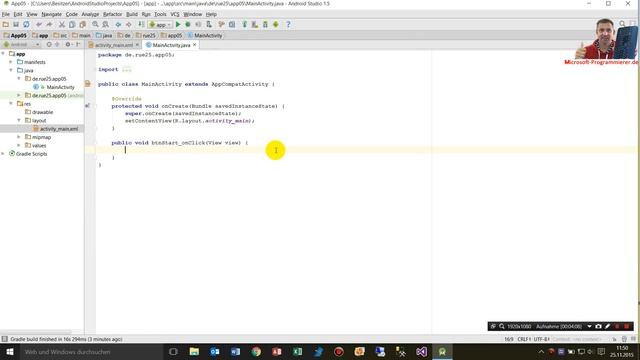Screen dimensions: 640x360
Task: Click the Copy toolbar icon
Action: tap(72, 24)
